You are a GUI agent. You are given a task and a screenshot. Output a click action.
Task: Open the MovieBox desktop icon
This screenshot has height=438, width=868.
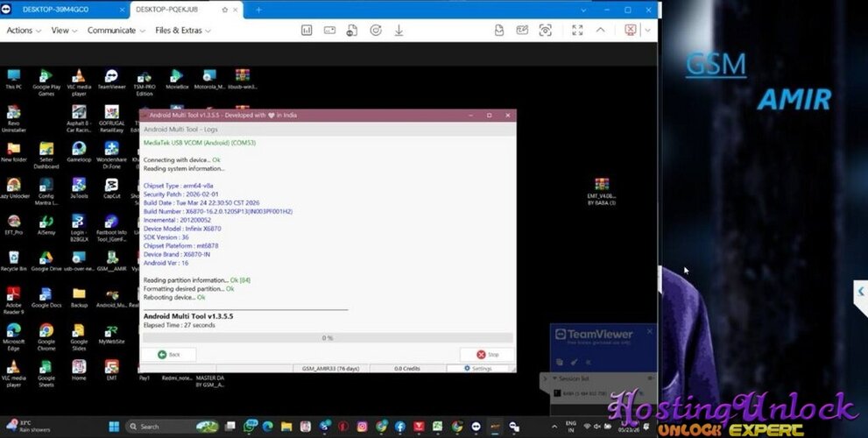(177, 80)
